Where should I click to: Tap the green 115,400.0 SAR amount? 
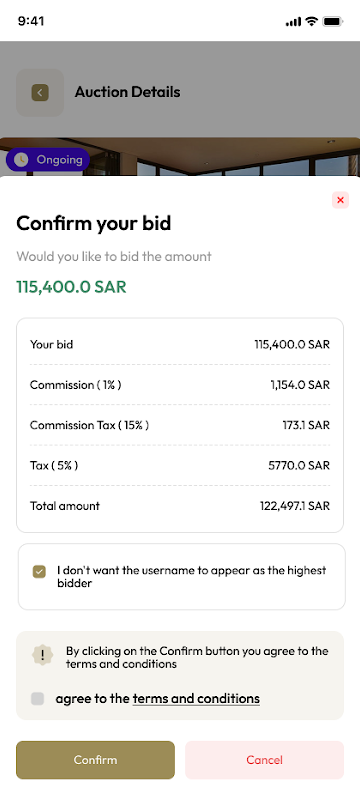click(x=71, y=287)
